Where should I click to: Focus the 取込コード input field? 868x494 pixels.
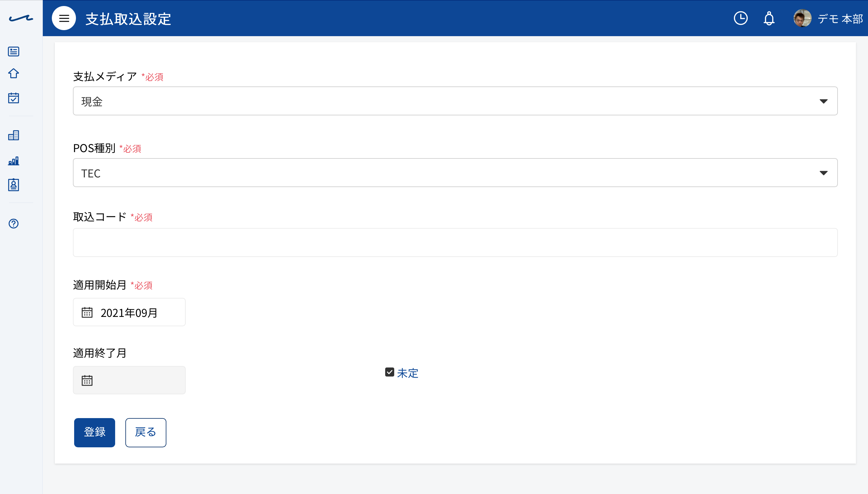(455, 242)
